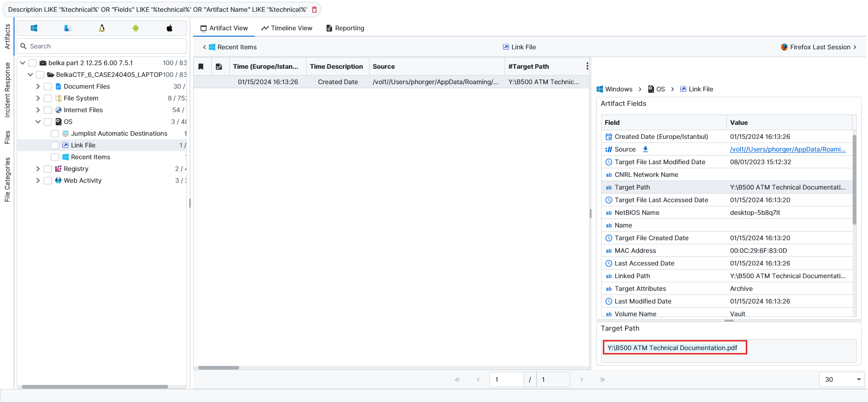
Task: Open the Source path hyperlink
Action: click(x=787, y=149)
